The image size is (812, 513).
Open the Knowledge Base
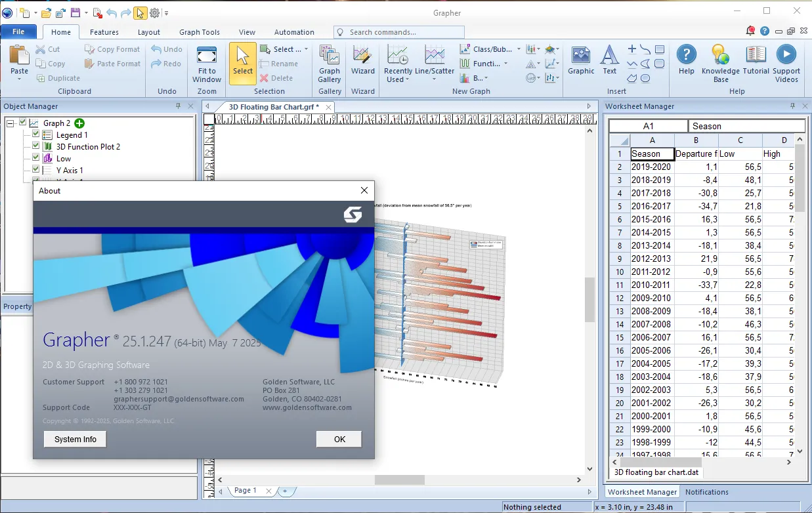point(721,64)
